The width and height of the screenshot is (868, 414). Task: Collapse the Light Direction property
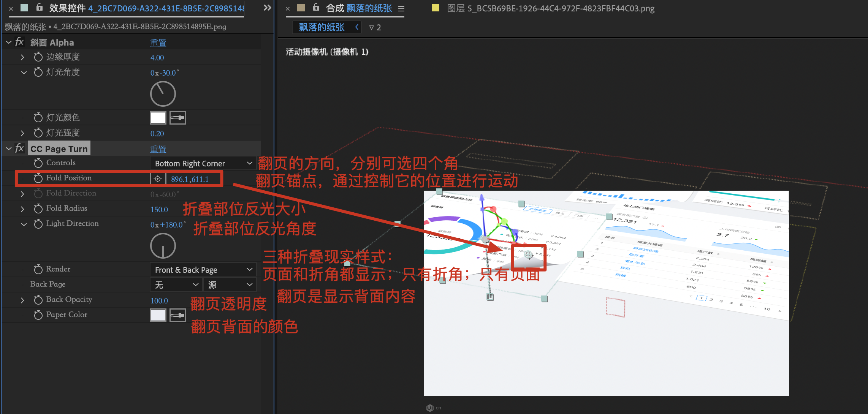click(24, 224)
